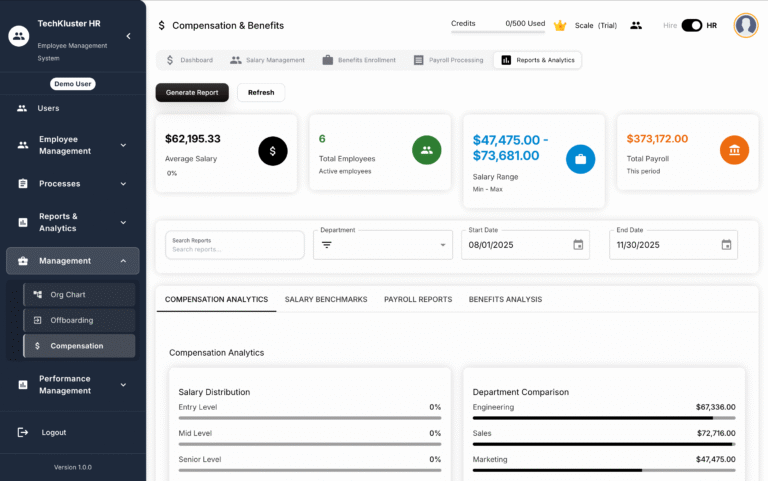Click the crown Scale plan icon

click(560, 25)
